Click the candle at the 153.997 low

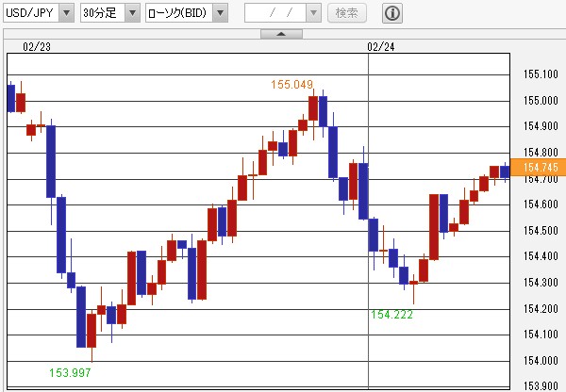click(x=92, y=330)
